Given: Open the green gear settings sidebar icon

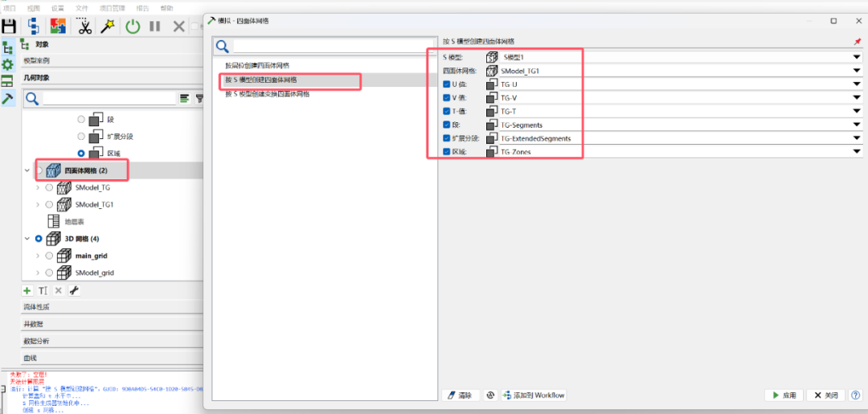Looking at the screenshot, I should tap(8, 65).
